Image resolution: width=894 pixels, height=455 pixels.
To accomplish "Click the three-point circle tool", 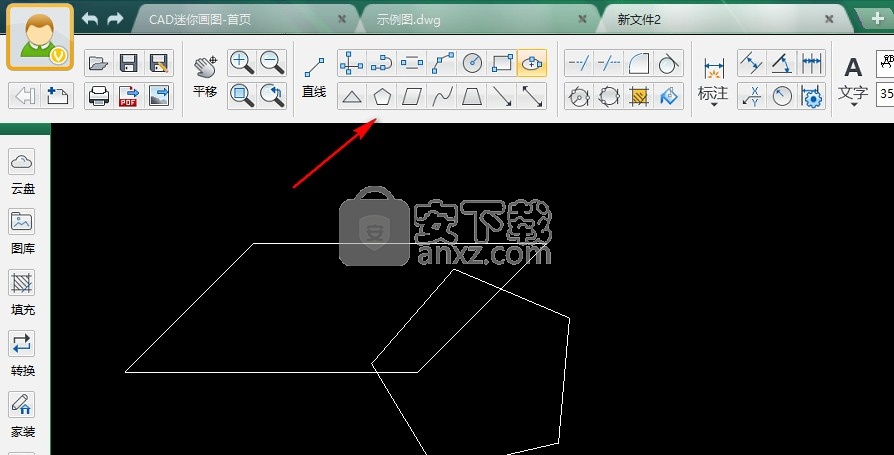I will point(609,96).
